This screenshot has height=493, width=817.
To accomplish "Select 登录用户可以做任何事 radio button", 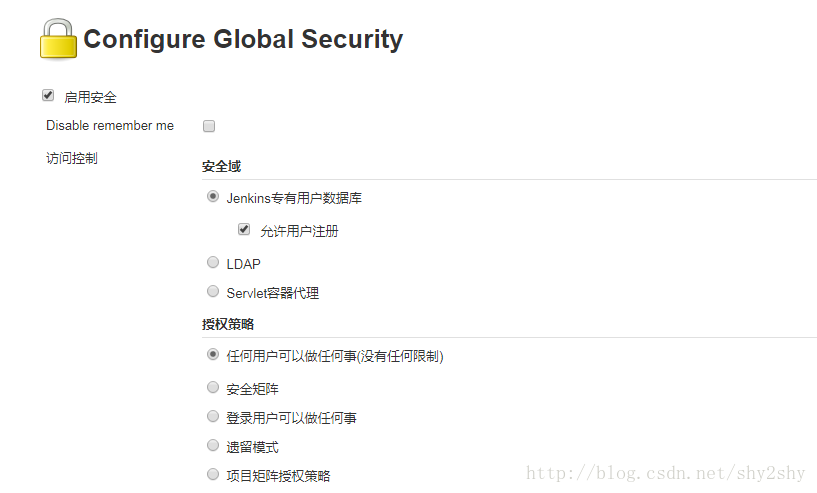I will (213, 416).
